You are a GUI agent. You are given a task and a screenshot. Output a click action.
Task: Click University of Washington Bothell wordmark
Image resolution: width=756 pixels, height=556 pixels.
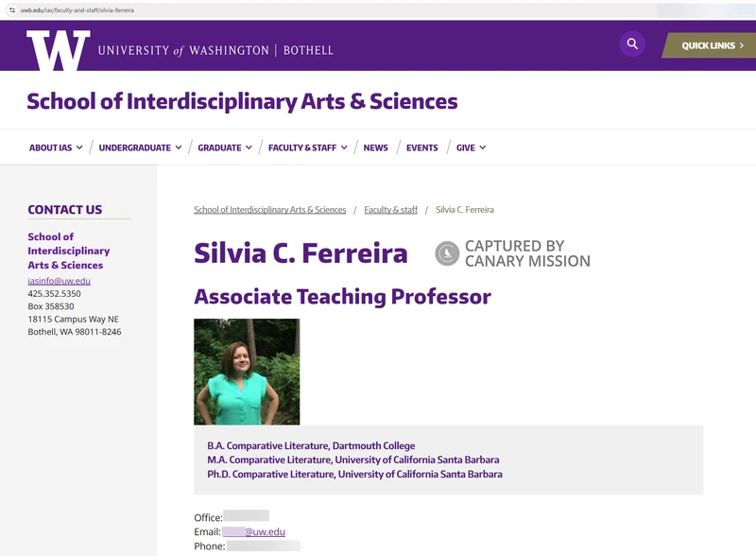[x=215, y=50]
